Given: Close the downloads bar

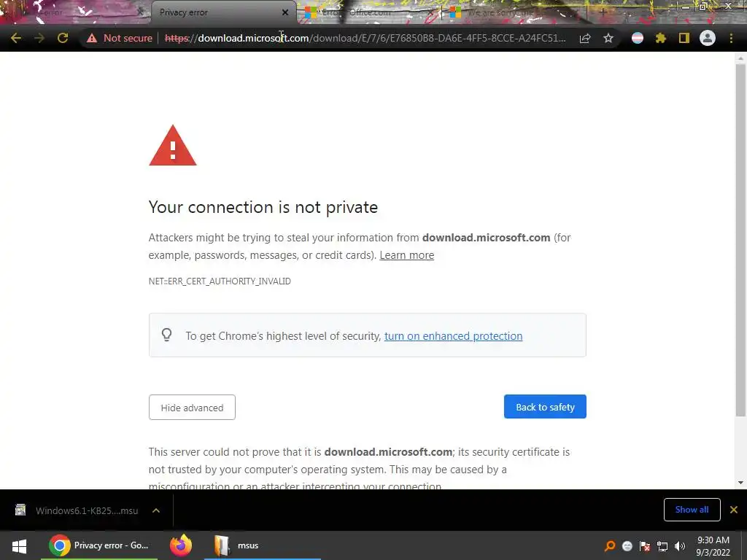Looking at the screenshot, I should [734, 510].
